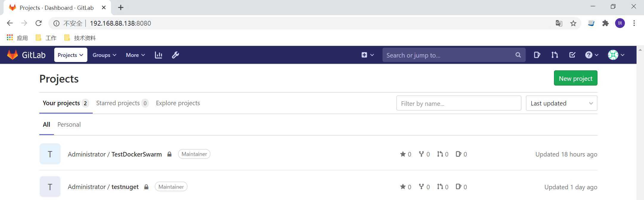The height and width of the screenshot is (200, 644).
Task: Open the to-do list icon
Action: (572, 55)
